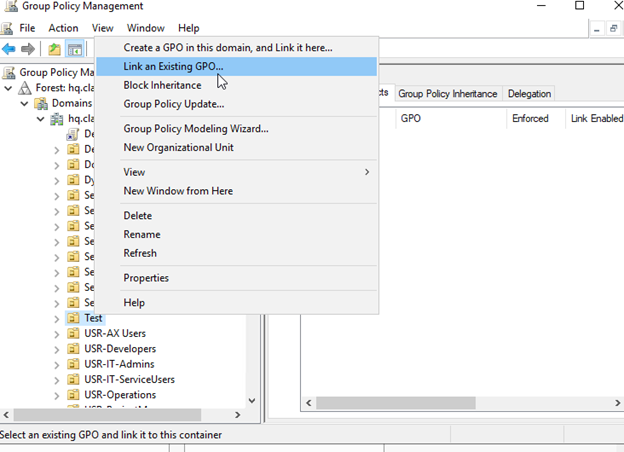This screenshot has width=624, height=452.
Task: Click tree pane scroll right arrow
Action: point(238,415)
